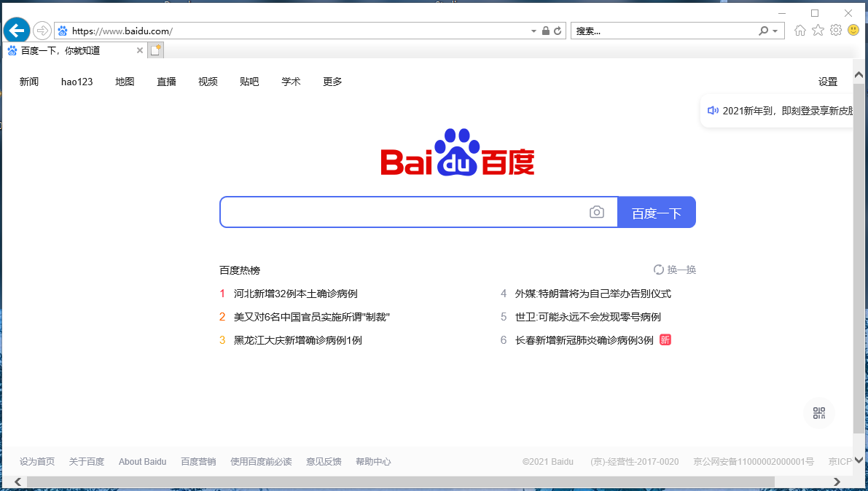Image resolution: width=868 pixels, height=491 pixels.
Task: Click footer link 帮助中心
Action: (373, 462)
